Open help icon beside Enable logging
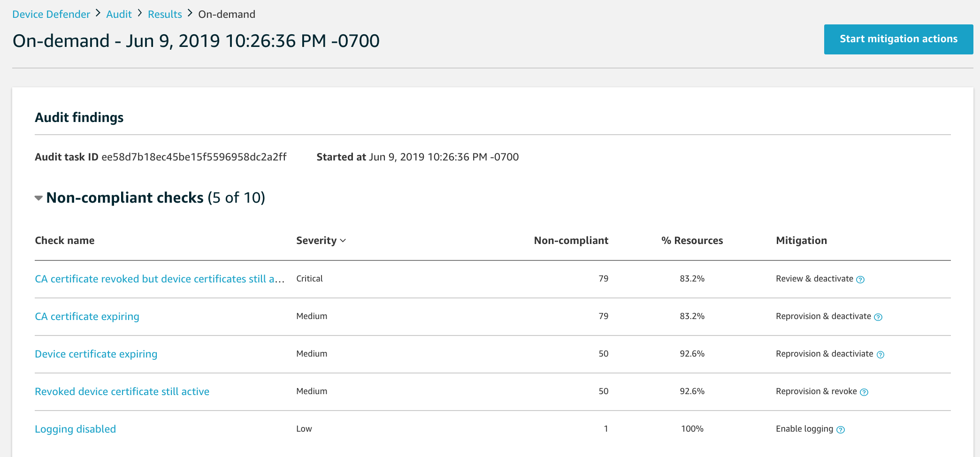 click(x=841, y=430)
